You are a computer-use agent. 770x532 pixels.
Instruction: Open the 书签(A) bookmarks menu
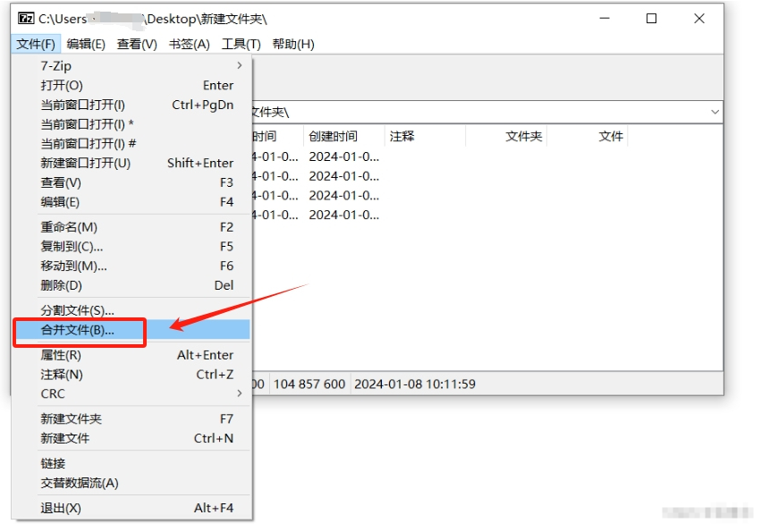tap(189, 44)
